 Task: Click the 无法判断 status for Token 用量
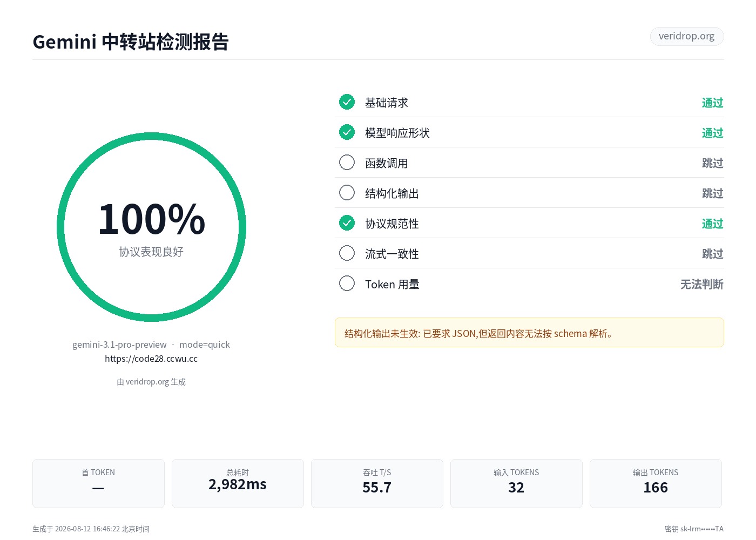(x=702, y=284)
